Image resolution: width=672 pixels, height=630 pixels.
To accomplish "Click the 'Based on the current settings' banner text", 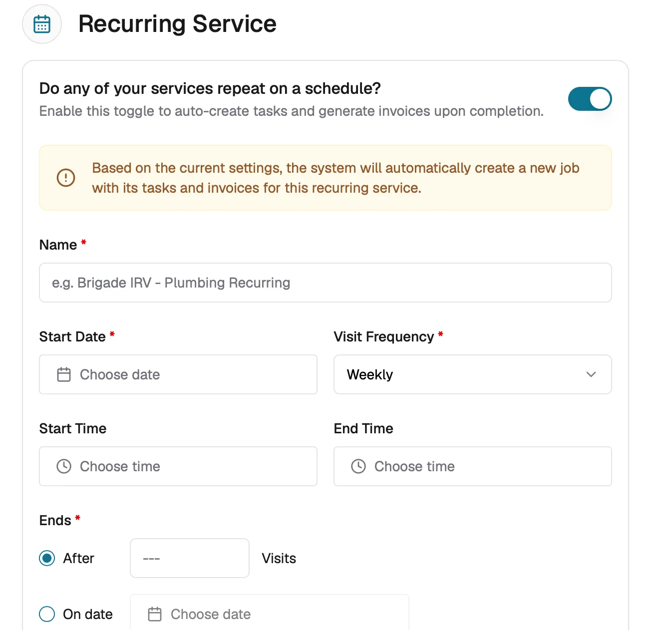I will [x=336, y=178].
